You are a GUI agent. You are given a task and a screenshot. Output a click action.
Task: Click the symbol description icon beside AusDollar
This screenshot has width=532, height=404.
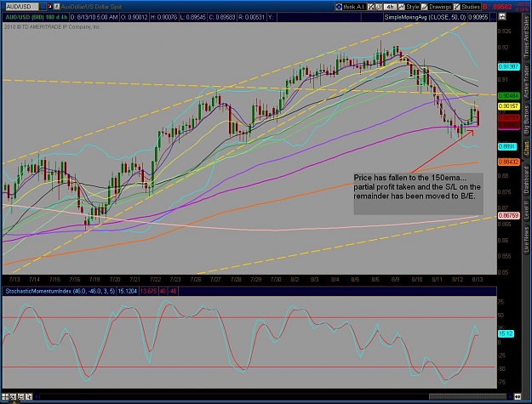(57, 7)
